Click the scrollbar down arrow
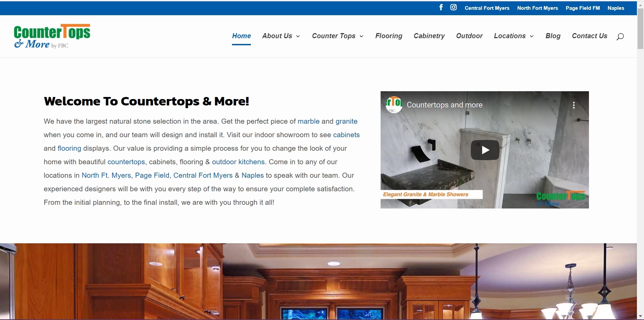Screen dimensions: 644x320 (x=640, y=316)
